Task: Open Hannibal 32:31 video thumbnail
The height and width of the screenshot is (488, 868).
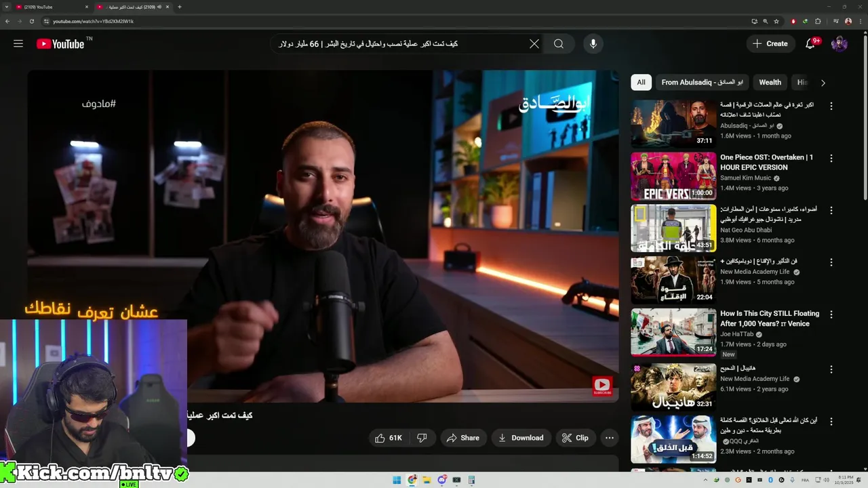Action: point(673,388)
